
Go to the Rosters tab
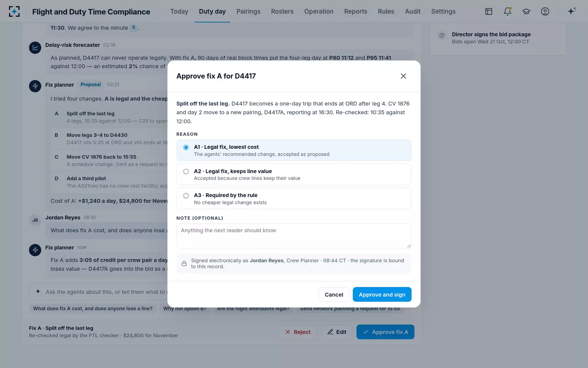[x=282, y=11]
